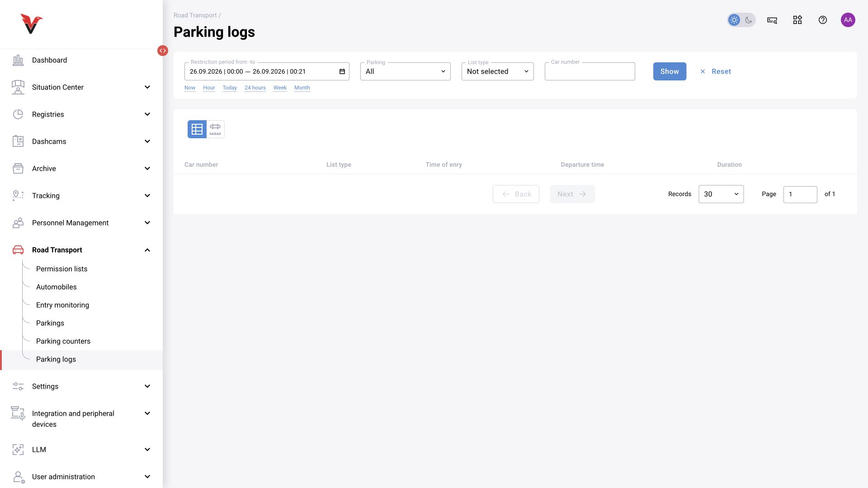Screen dimensions: 868x488
Task: Click the Tracking location pin icon
Action: pyautogui.click(x=18, y=196)
